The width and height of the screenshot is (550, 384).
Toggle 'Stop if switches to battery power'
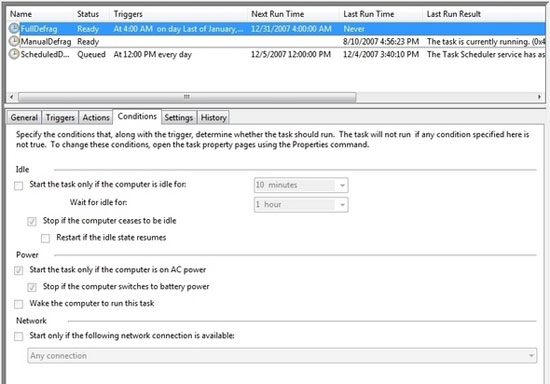[x=32, y=288]
